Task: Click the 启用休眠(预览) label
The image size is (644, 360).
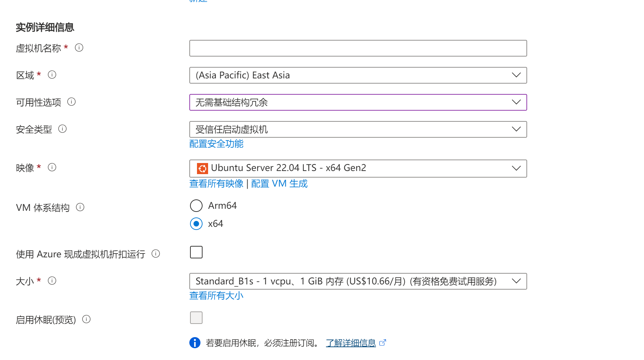Action: pos(46,320)
